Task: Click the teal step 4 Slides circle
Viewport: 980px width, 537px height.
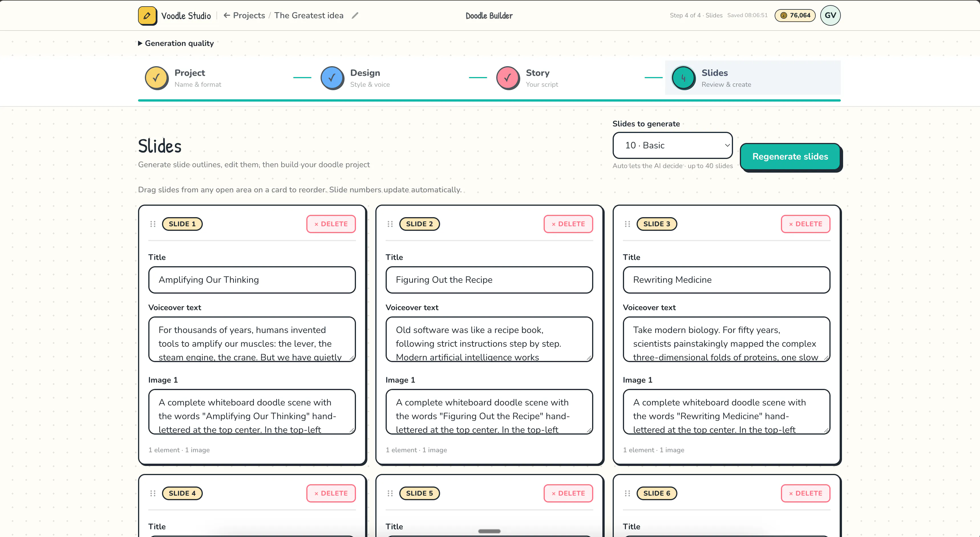Action: [x=684, y=78]
